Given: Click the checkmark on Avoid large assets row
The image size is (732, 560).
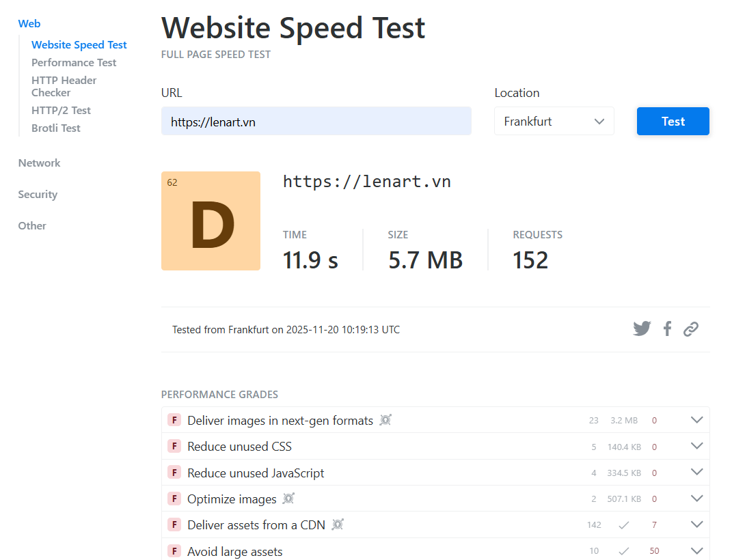Looking at the screenshot, I should [623, 550].
